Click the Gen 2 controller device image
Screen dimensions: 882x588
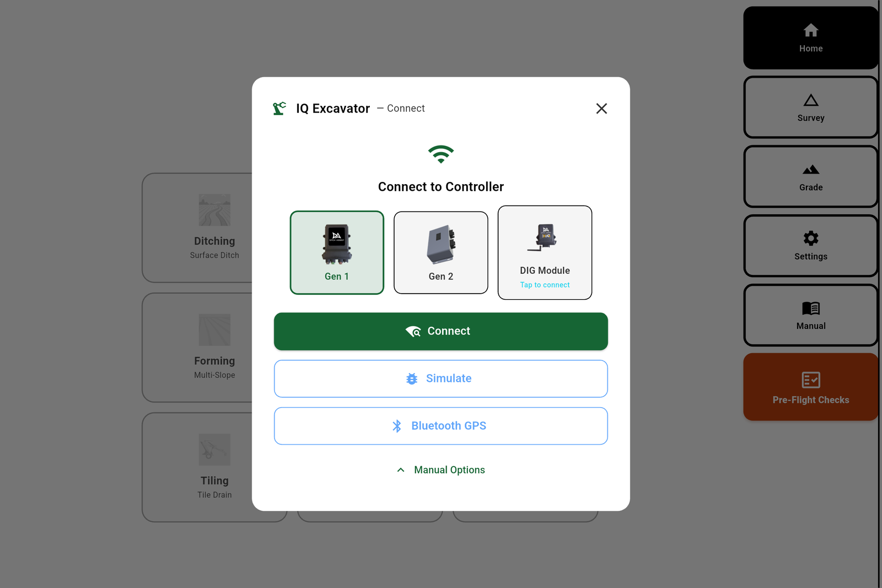tap(441, 244)
